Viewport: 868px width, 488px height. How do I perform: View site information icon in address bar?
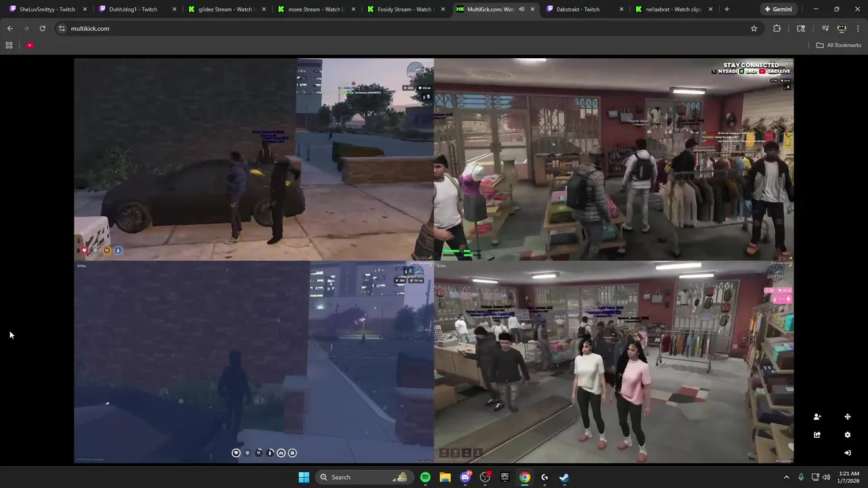[x=62, y=28]
